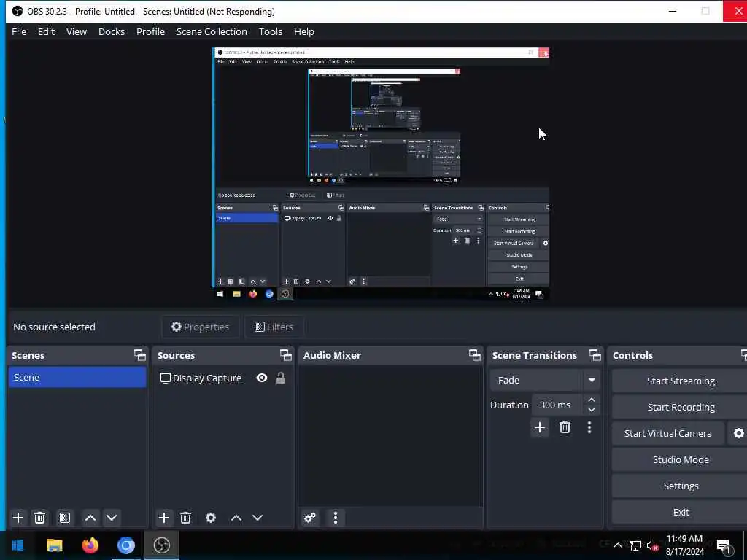Click the network tray icon
This screenshot has width=747, height=560.
coord(635,545)
